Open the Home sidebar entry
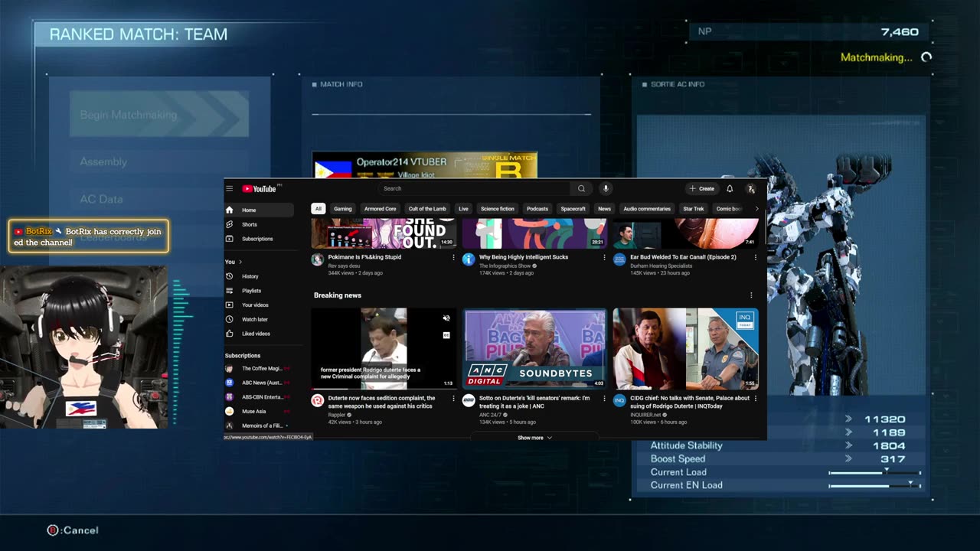 click(259, 210)
